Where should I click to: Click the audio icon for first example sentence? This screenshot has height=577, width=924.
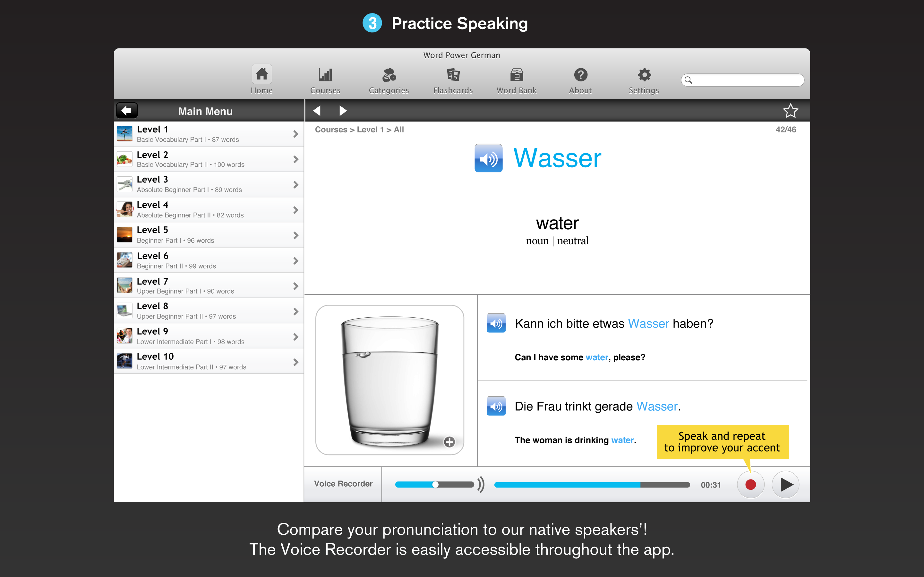point(498,324)
